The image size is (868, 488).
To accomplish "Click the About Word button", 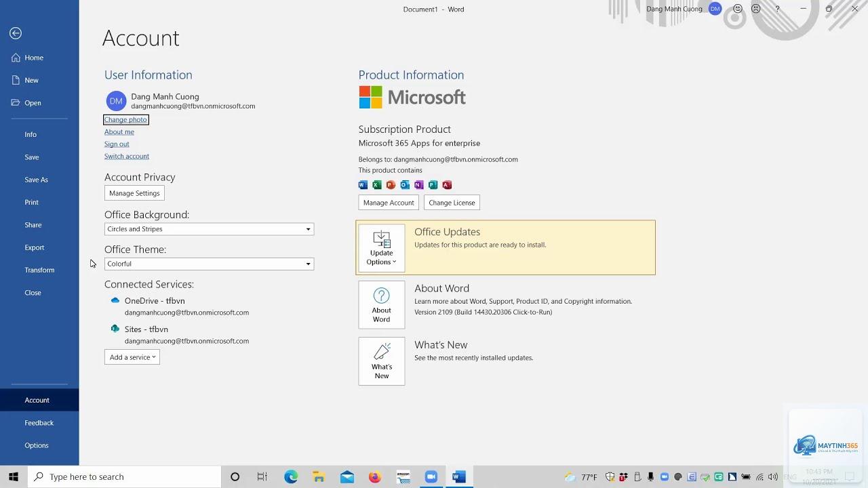I will point(382,305).
